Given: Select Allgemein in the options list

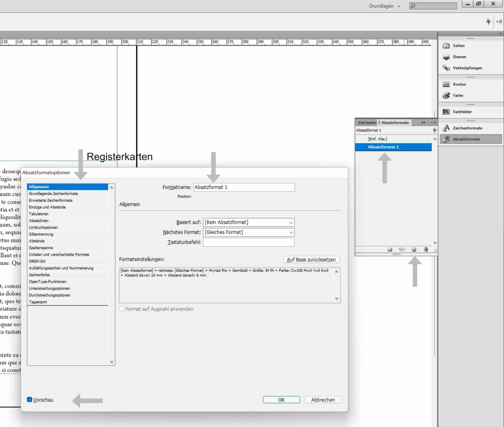Looking at the screenshot, I should 67,187.
